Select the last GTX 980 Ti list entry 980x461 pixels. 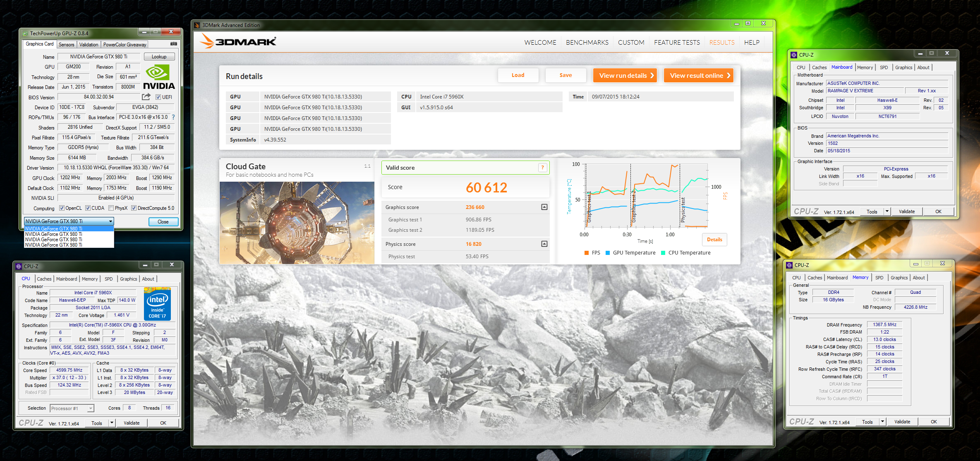[69, 245]
